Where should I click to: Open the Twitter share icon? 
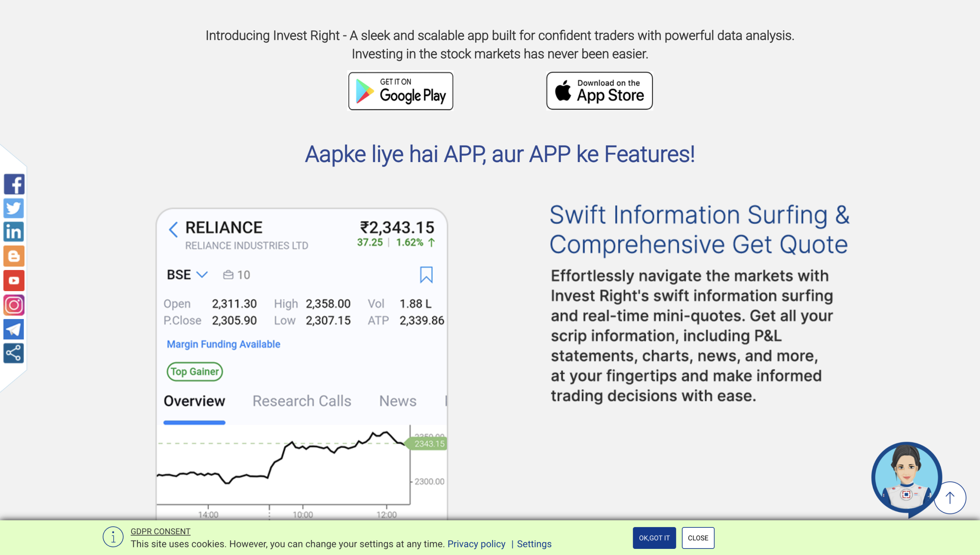pyautogui.click(x=14, y=208)
